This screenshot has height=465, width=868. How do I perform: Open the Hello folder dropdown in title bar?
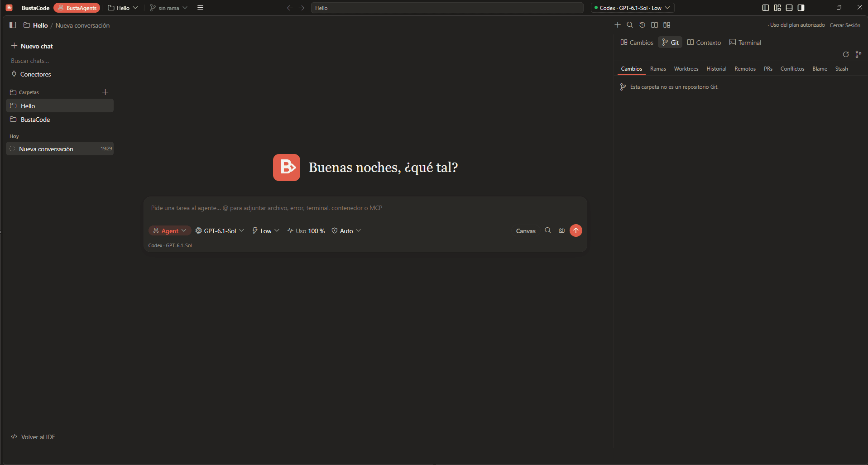pos(123,8)
